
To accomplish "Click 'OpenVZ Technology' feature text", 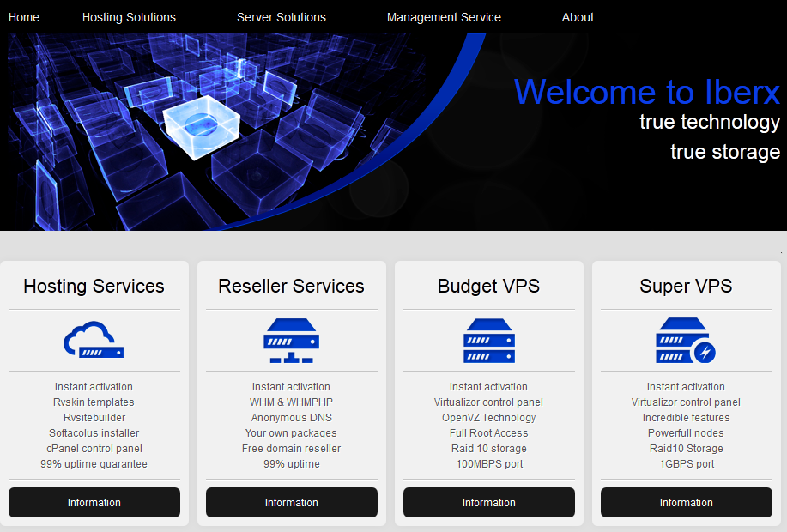I will tap(489, 418).
